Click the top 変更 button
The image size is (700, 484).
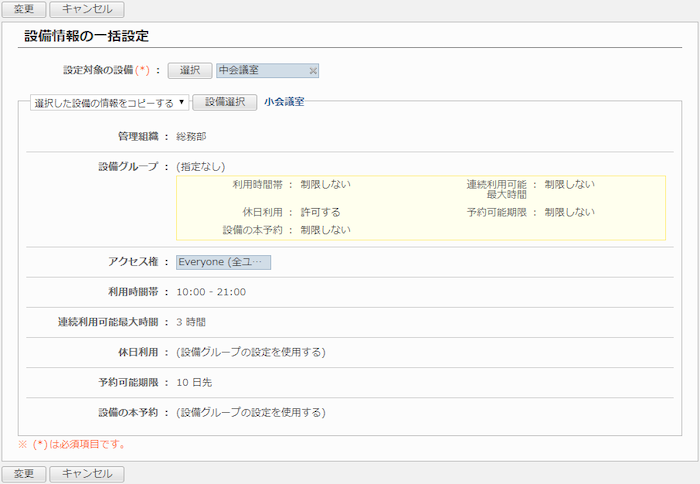coord(24,9)
